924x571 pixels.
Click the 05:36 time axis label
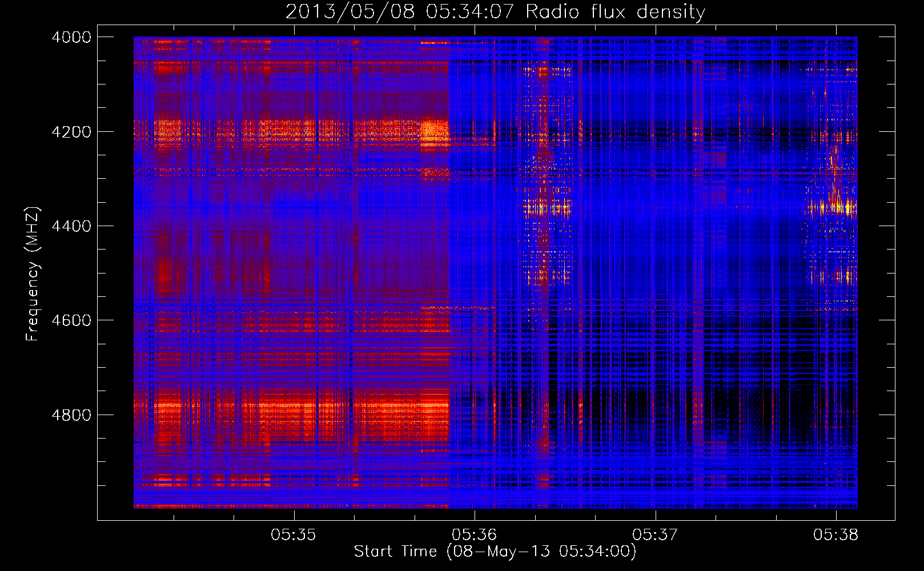pyautogui.click(x=474, y=535)
